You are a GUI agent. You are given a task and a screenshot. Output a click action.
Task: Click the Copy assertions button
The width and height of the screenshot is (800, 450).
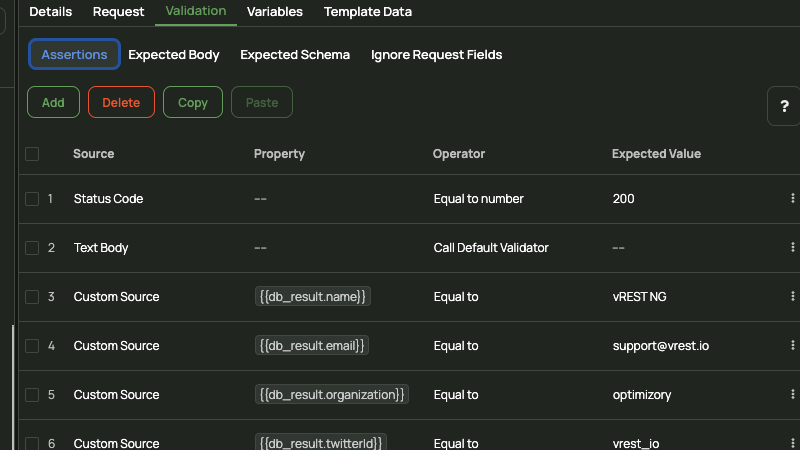[x=193, y=102]
